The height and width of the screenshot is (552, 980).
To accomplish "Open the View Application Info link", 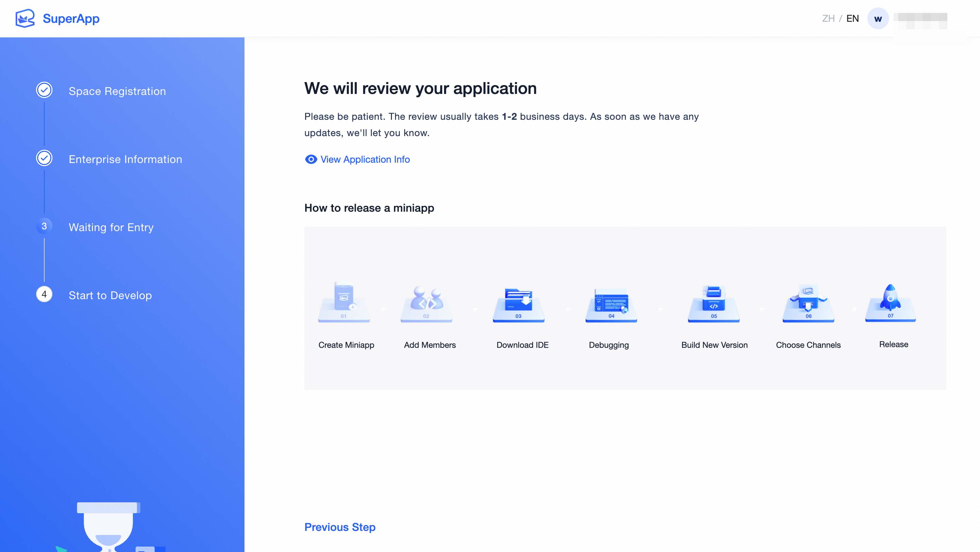I will 365,159.
